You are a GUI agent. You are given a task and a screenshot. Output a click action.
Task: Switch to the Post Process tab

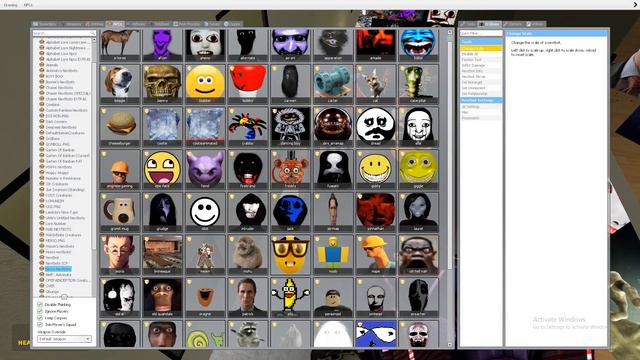187,24
